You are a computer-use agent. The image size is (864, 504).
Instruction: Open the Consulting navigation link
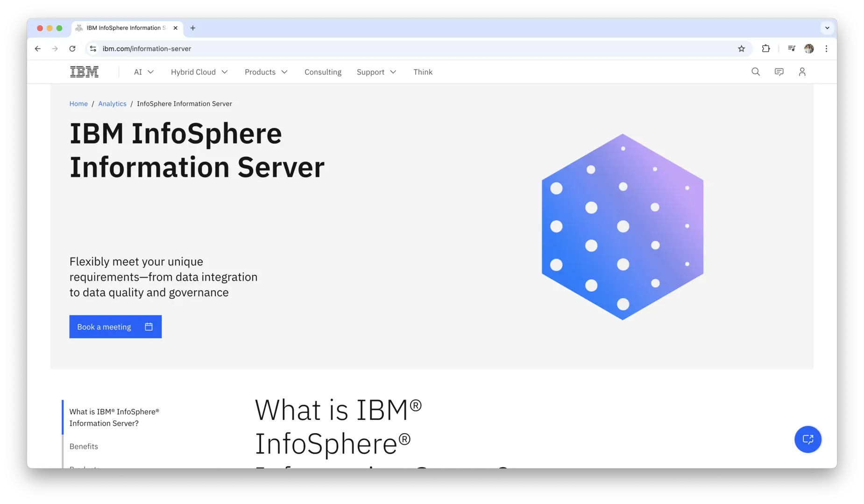323,72
